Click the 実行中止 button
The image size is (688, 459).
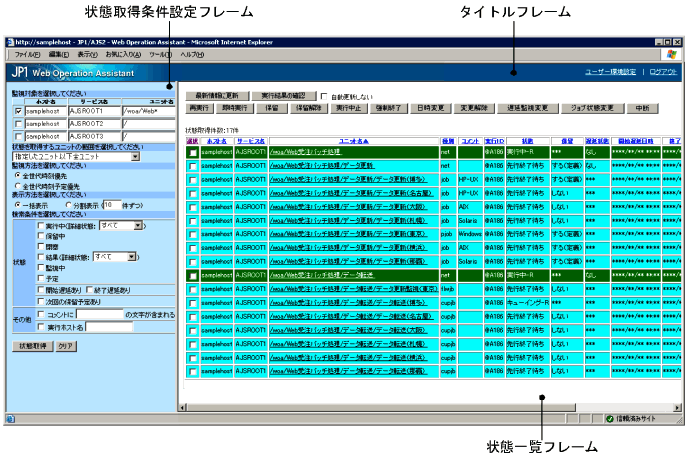pos(349,108)
